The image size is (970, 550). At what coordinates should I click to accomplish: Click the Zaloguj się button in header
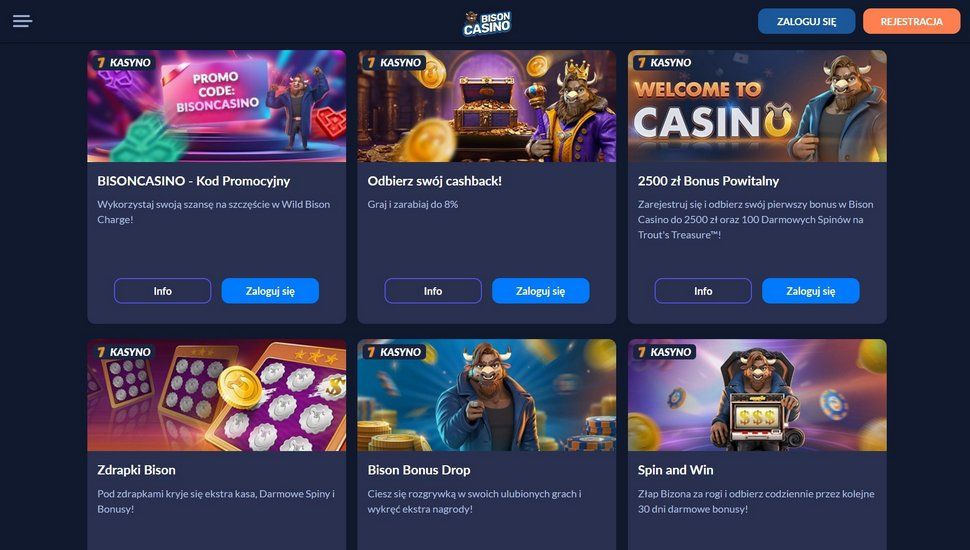tap(807, 21)
